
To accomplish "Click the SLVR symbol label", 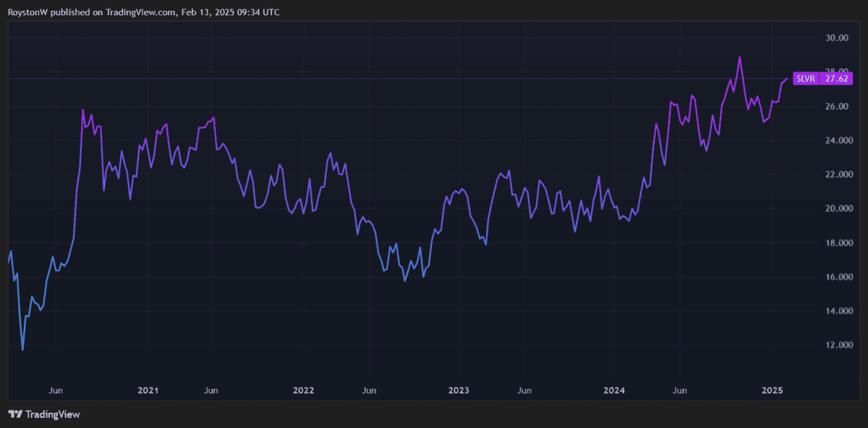I will [804, 78].
